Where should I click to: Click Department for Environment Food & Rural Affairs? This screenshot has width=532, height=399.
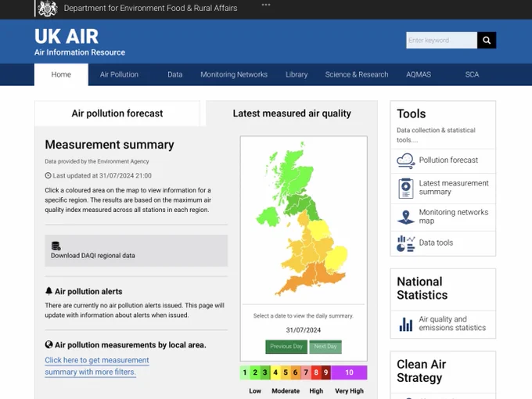coord(151,8)
